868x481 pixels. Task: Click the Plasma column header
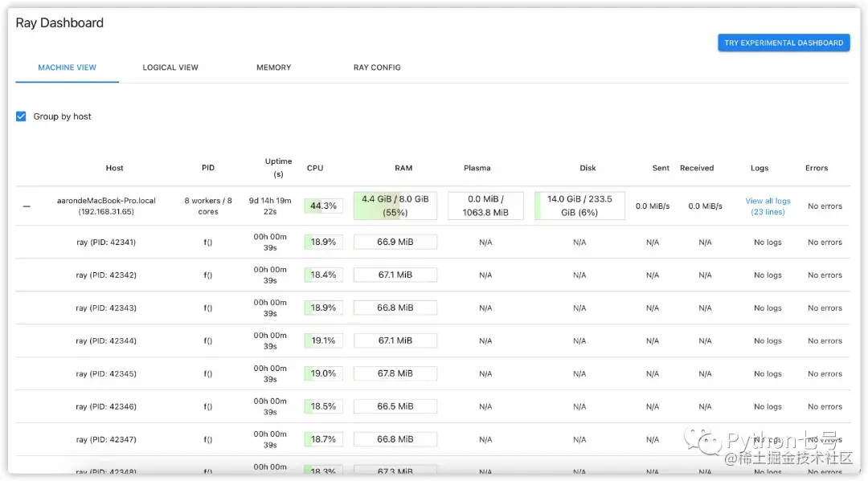477,168
